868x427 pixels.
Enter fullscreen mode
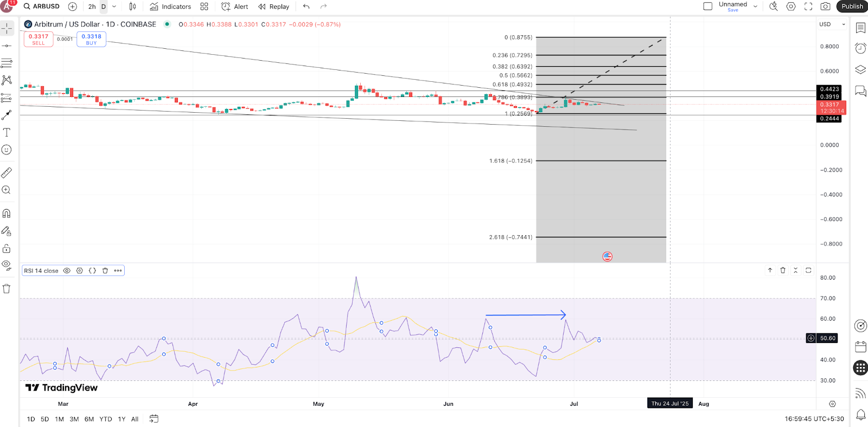coord(808,7)
